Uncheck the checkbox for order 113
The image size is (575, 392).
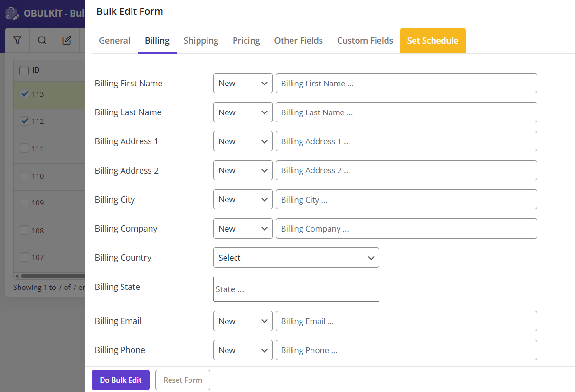25,94
